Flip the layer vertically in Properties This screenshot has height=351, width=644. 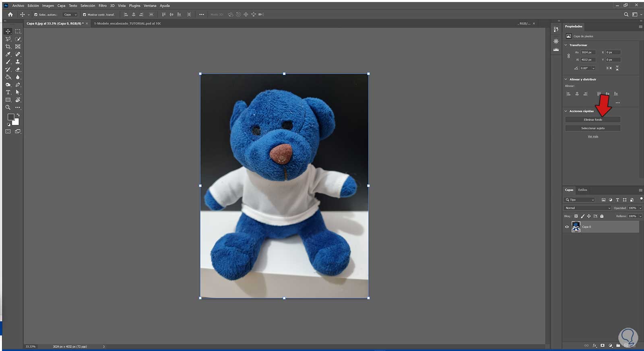pyautogui.click(x=617, y=68)
